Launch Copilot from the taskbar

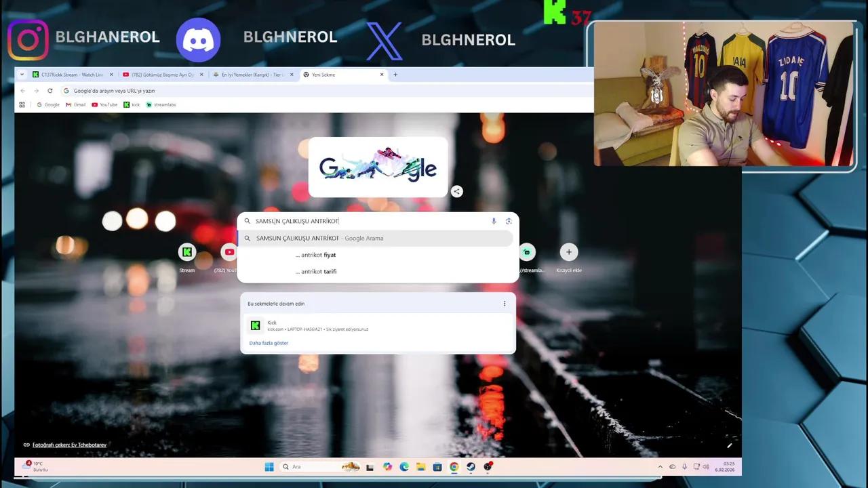point(387,467)
